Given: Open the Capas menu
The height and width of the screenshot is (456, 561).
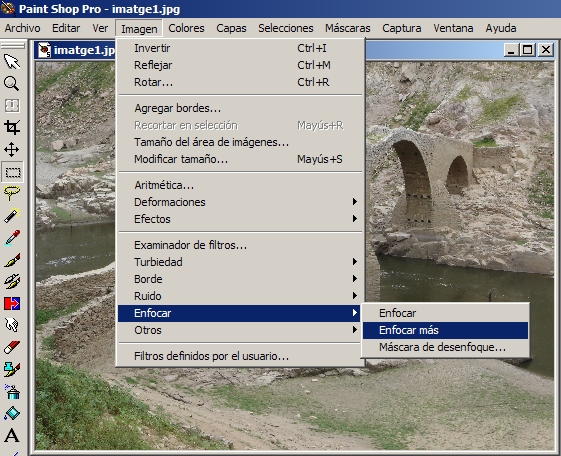Looking at the screenshot, I should point(231,28).
